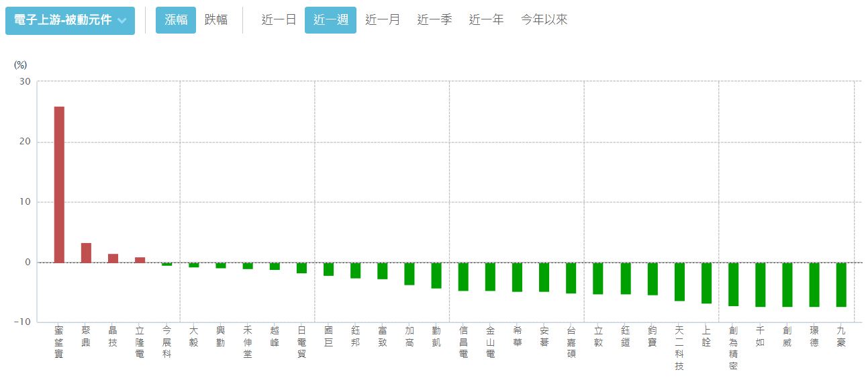Switch to 跌幅 ranking
This screenshot has height=378, width=868.
[216, 20]
